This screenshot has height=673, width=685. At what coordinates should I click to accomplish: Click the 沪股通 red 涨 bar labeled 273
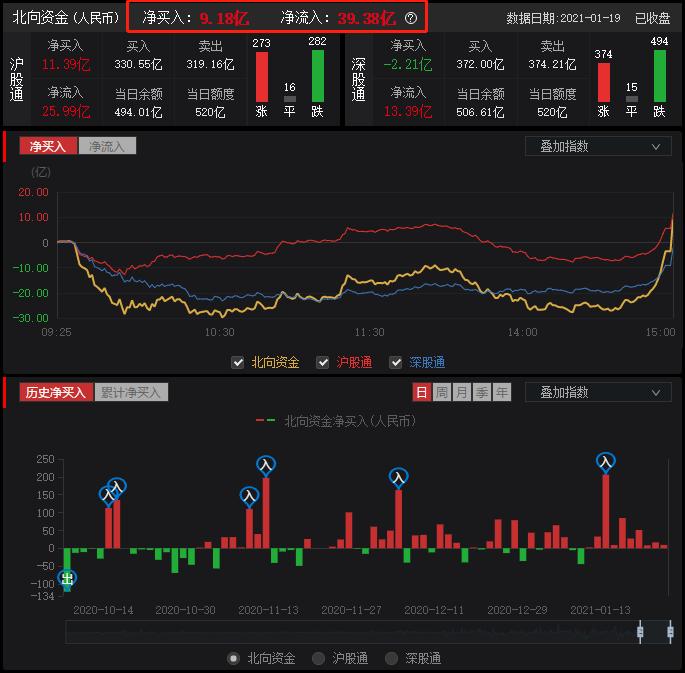262,77
